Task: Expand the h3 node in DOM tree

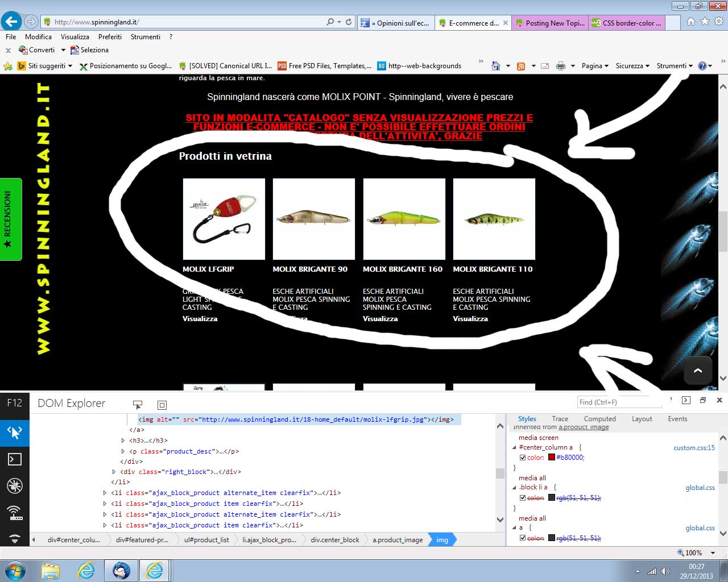Action: coord(123,440)
